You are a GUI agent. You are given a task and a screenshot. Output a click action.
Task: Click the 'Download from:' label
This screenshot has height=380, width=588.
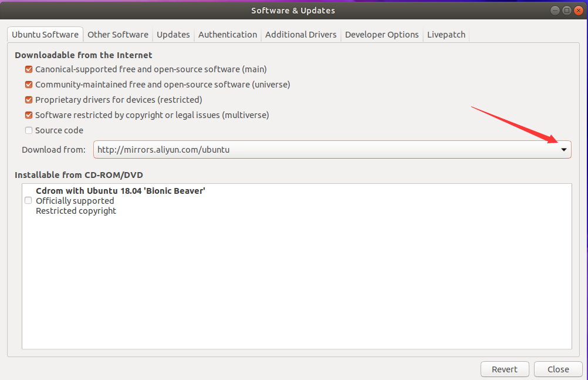tap(53, 150)
